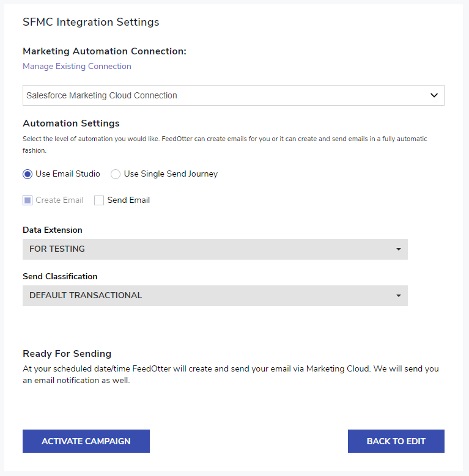Click the chevron arrow on the connection dropdown
The width and height of the screenshot is (469, 476).
(x=434, y=95)
